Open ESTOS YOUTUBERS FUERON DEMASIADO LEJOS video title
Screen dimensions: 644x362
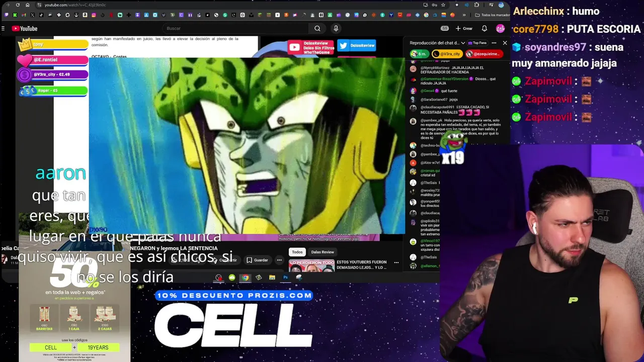coord(362,265)
